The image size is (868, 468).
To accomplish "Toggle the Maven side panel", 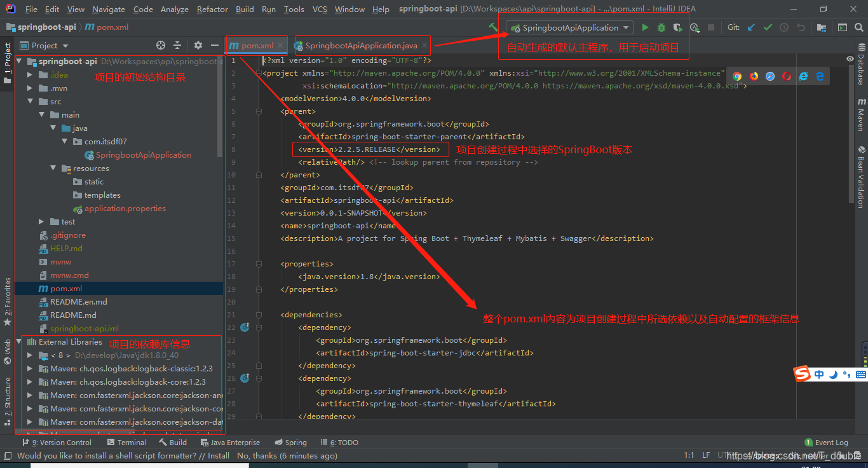I will (x=861, y=114).
